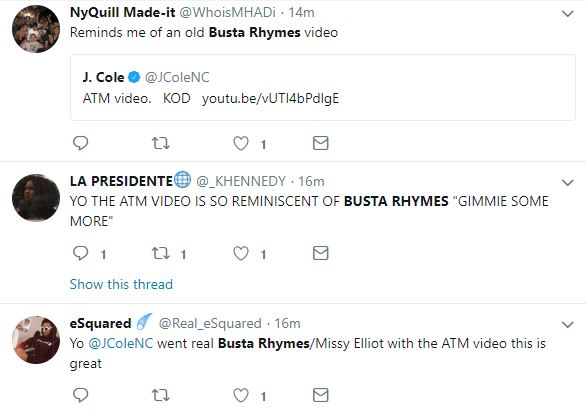Share LA PRESIDENTE's tweet via message icon
The height and width of the screenshot is (413, 586).
point(321,253)
